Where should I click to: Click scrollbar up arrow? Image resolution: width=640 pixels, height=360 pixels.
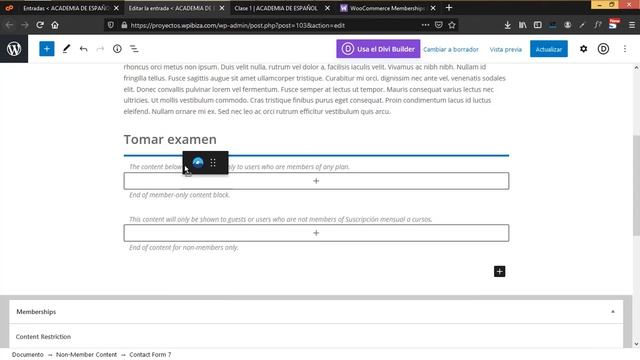tap(636, 68)
